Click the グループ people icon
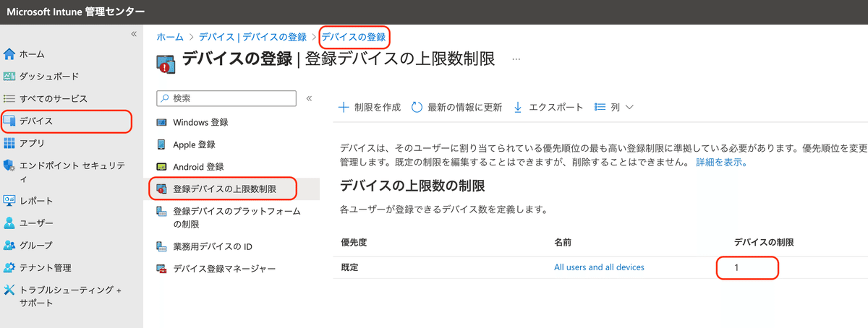This screenshot has width=868, height=328. coord(9,245)
